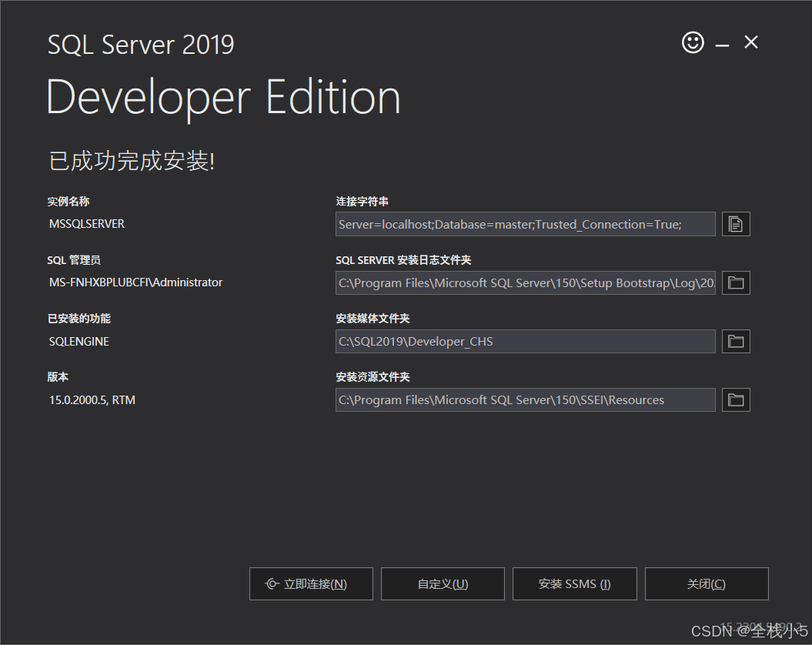Open the installation resources folder icon
The image size is (812, 645).
pyautogui.click(x=736, y=400)
